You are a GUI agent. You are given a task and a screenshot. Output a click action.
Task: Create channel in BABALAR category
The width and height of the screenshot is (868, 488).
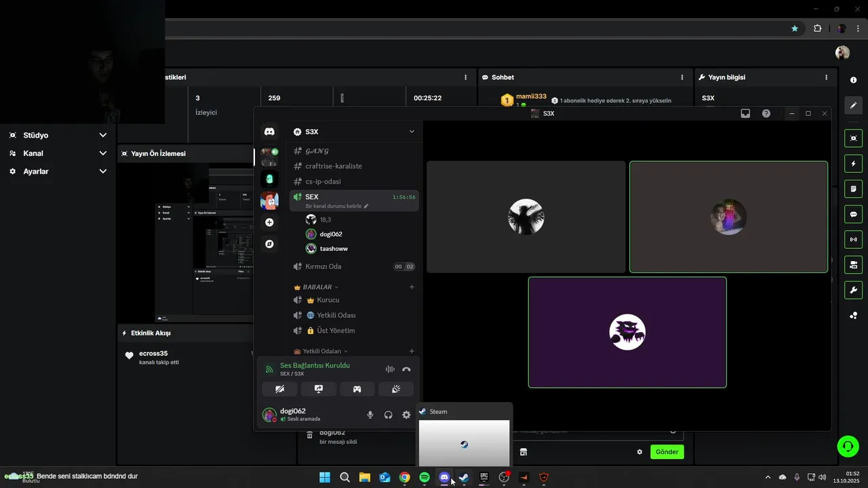[412, 287]
